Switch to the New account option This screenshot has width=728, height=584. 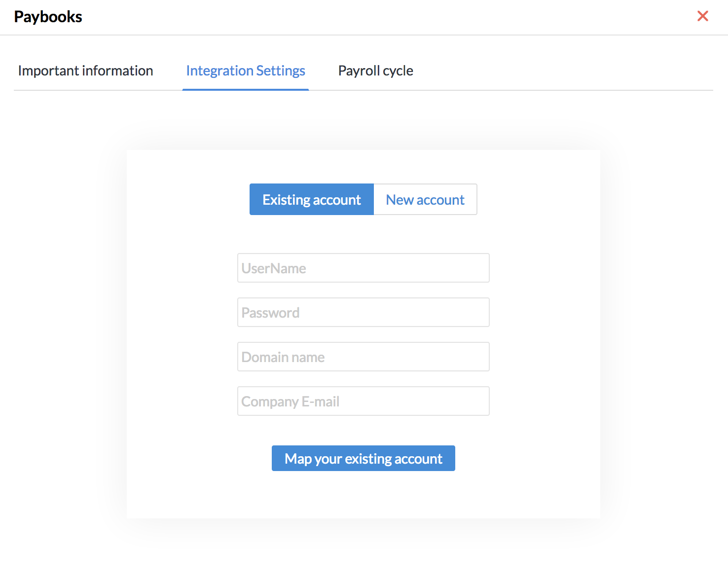425,200
